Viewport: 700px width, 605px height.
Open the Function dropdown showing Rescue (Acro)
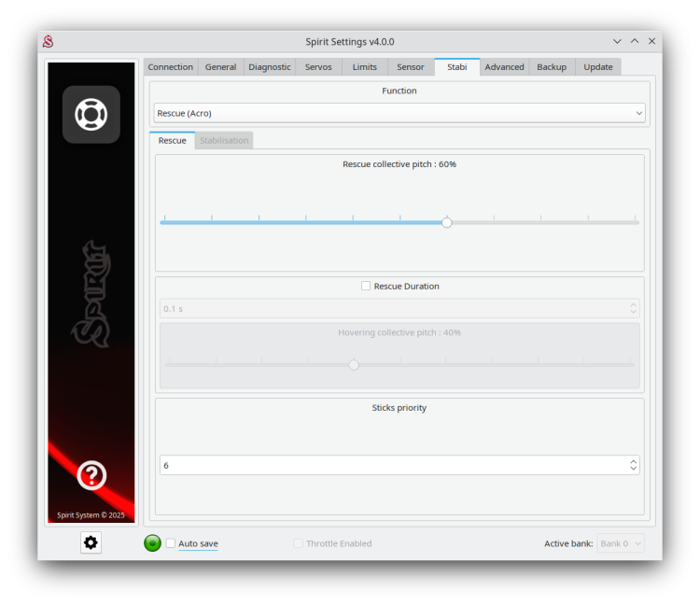[399, 113]
